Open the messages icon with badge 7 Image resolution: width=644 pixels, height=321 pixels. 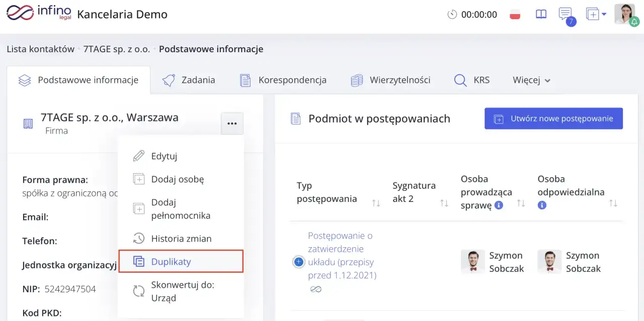pyautogui.click(x=564, y=14)
